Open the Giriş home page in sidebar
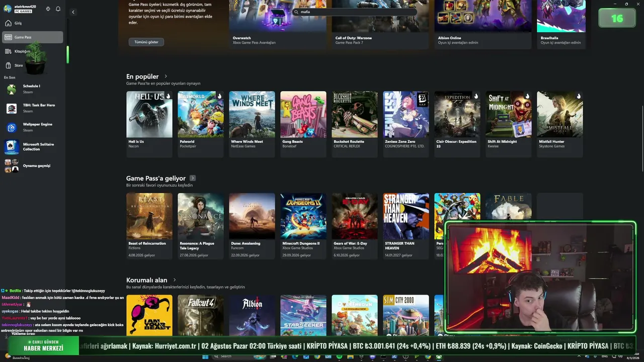 click(33, 23)
